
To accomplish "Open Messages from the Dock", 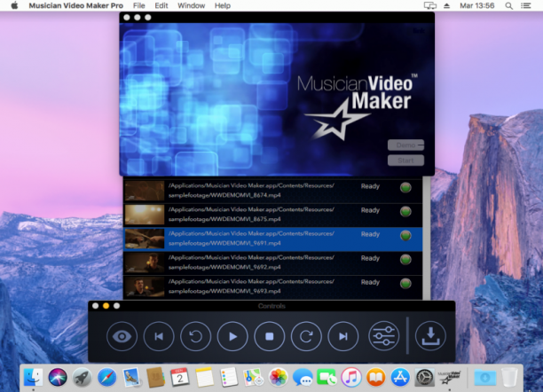I will [303, 377].
